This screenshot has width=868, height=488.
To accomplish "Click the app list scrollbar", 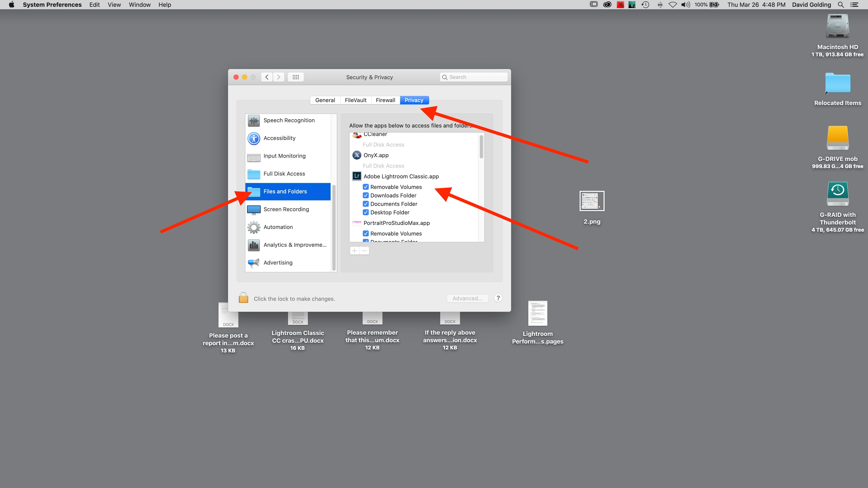I will (x=481, y=147).
